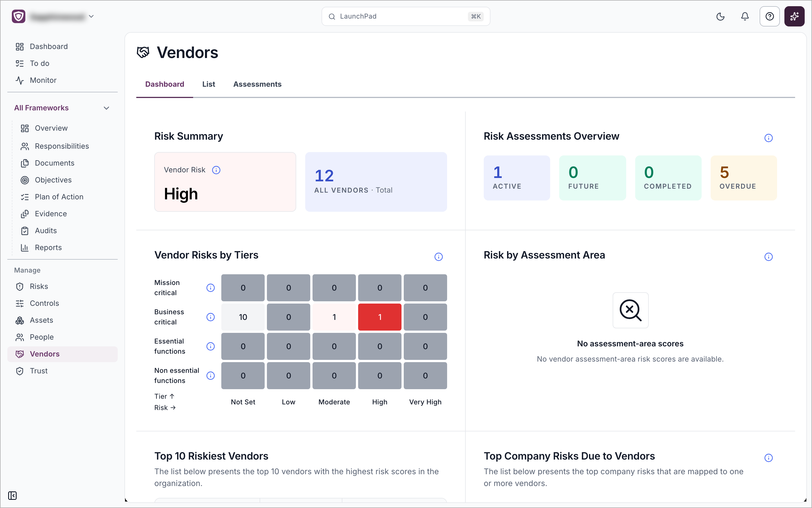Click Non essential functions Moderate cell

[334, 376]
